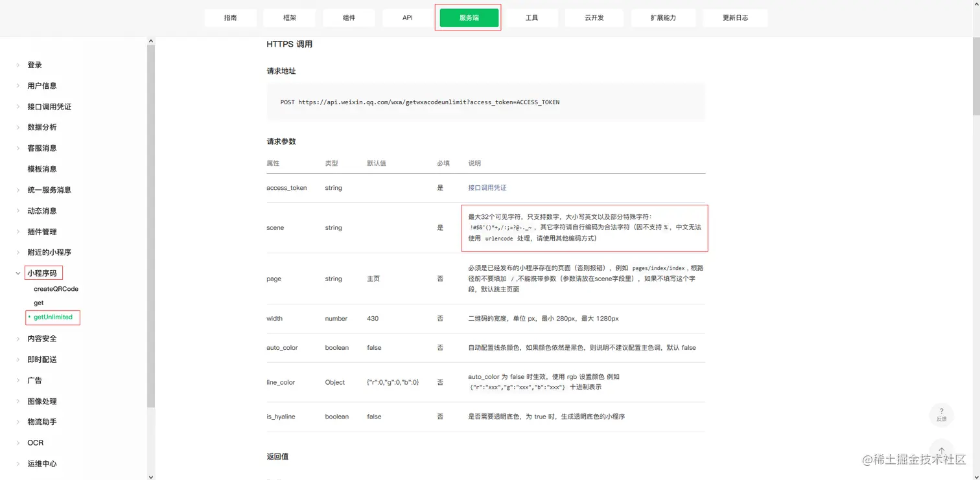980x480 pixels.
Task: Expand the 插件管理 chevron
Action: (18, 232)
